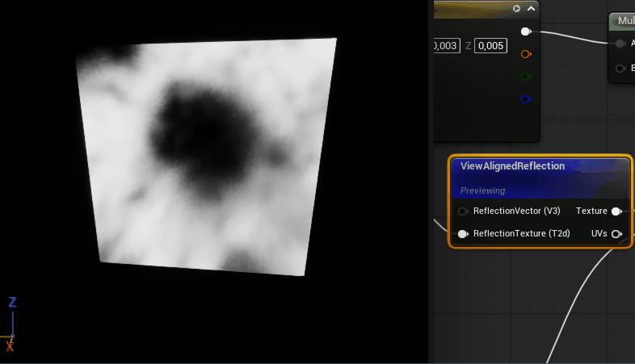Click the green channel output pin
The image size is (635, 364).
525,77
